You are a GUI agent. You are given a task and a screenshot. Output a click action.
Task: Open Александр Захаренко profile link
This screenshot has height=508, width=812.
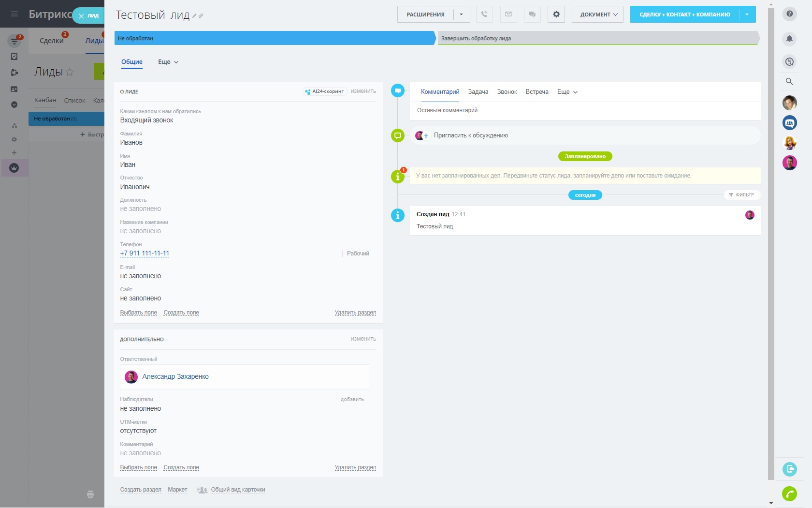[175, 377]
